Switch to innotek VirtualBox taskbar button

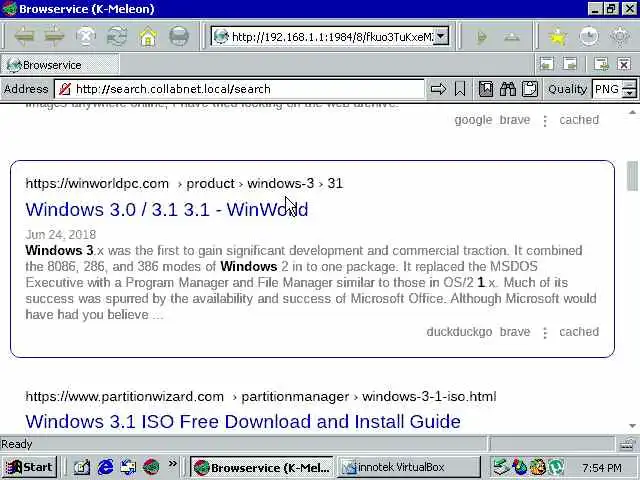coord(409,467)
